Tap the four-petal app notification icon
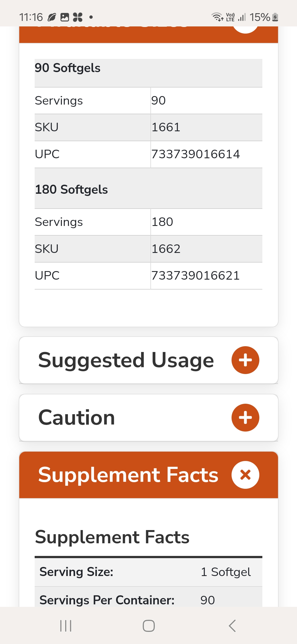Viewport: 297px width, 644px height. click(x=78, y=17)
